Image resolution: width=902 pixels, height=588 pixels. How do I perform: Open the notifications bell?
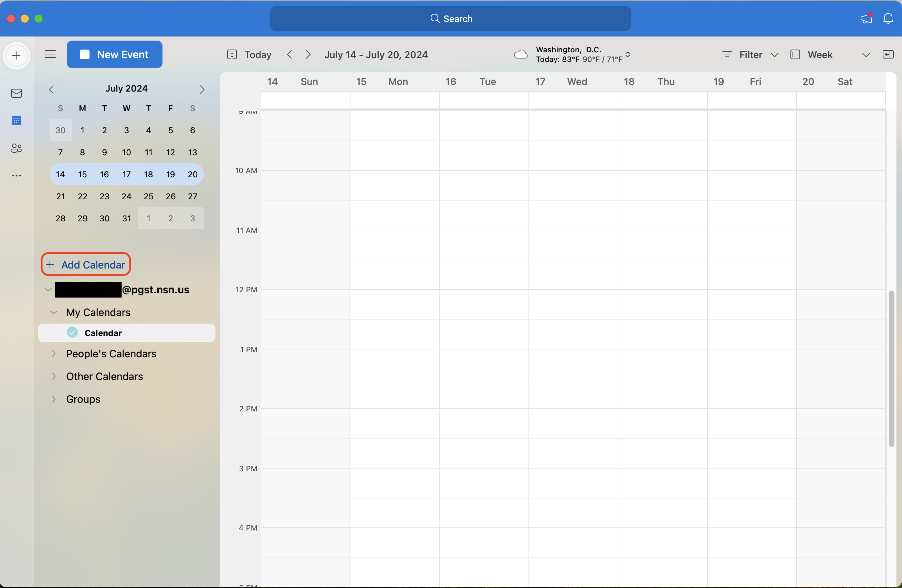(x=888, y=19)
